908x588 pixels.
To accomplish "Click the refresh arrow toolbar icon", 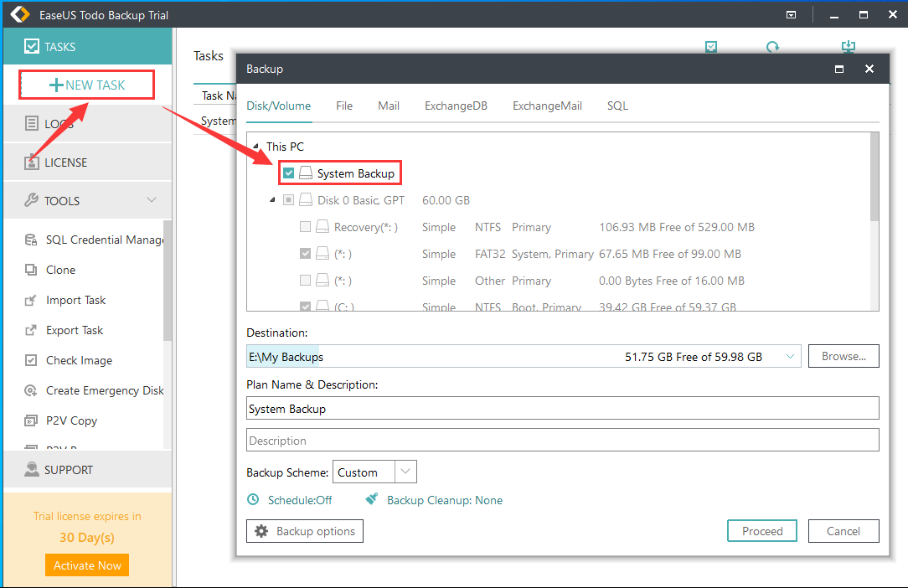I will (772, 47).
